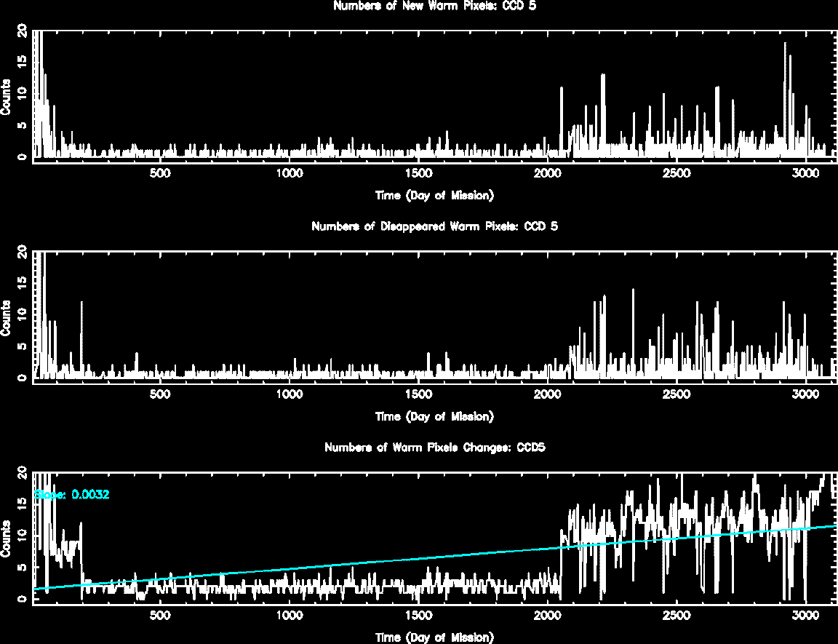Click the 500 tick label on bottom plot x-axis
Screen dimensions: 838x644
point(160,615)
